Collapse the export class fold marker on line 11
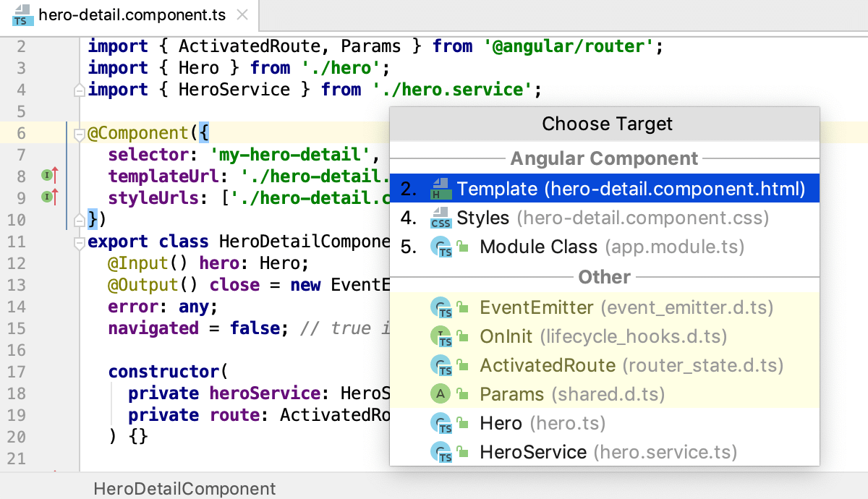 tap(80, 242)
